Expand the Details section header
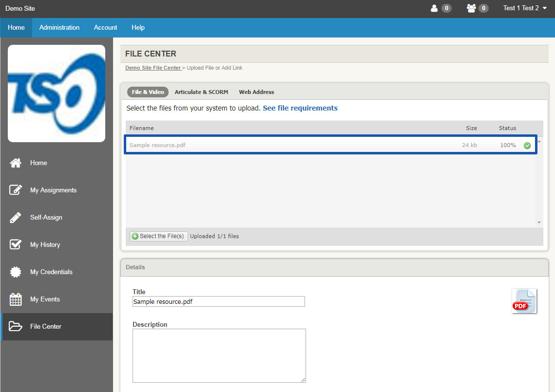This screenshot has height=392, width=555. coord(135,267)
